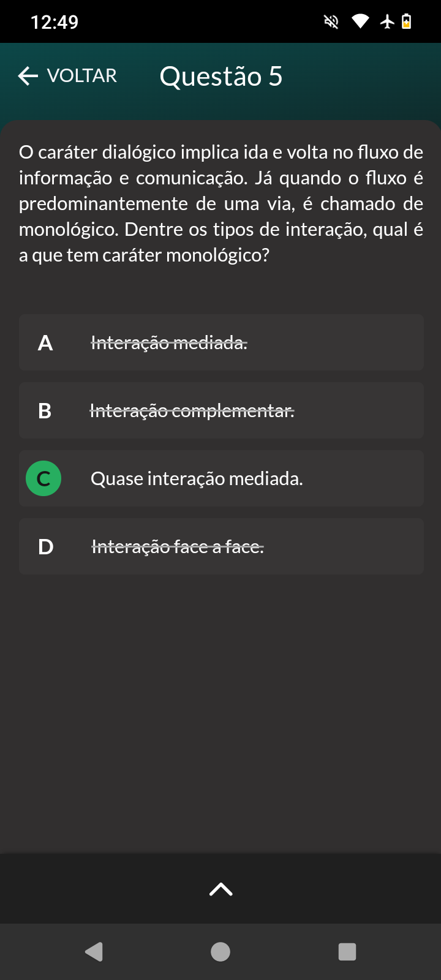Tap the 12:49 clock in status bar
The image size is (441, 980).
pyautogui.click(x=55, y=22)
